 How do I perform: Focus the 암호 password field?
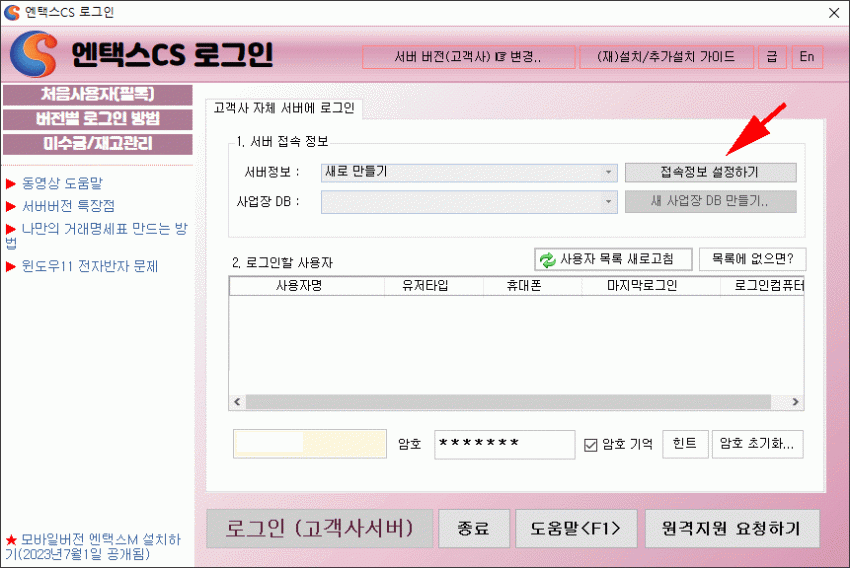pos(504,444)
